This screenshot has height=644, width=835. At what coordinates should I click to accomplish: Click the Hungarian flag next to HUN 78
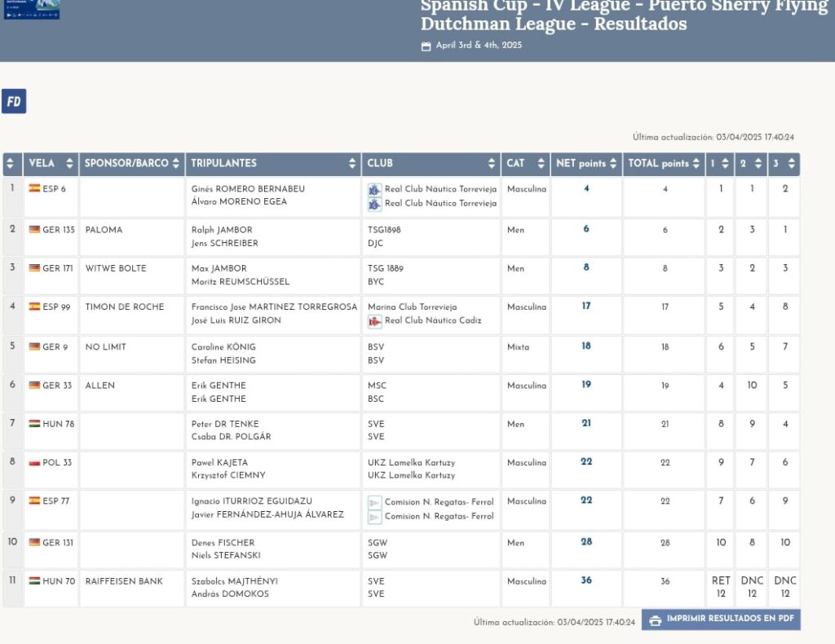point(34,423)
